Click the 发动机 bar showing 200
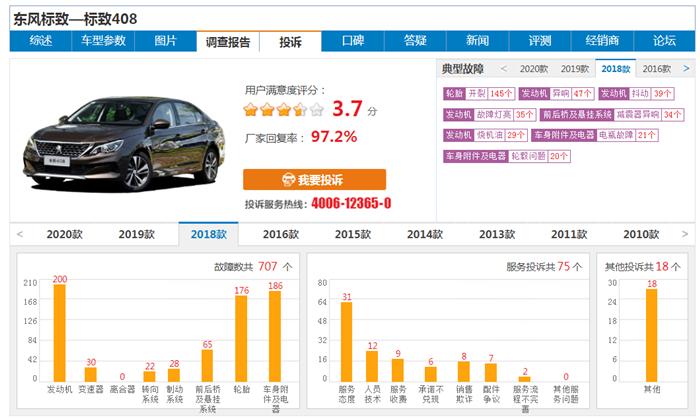 coord(60,333)
